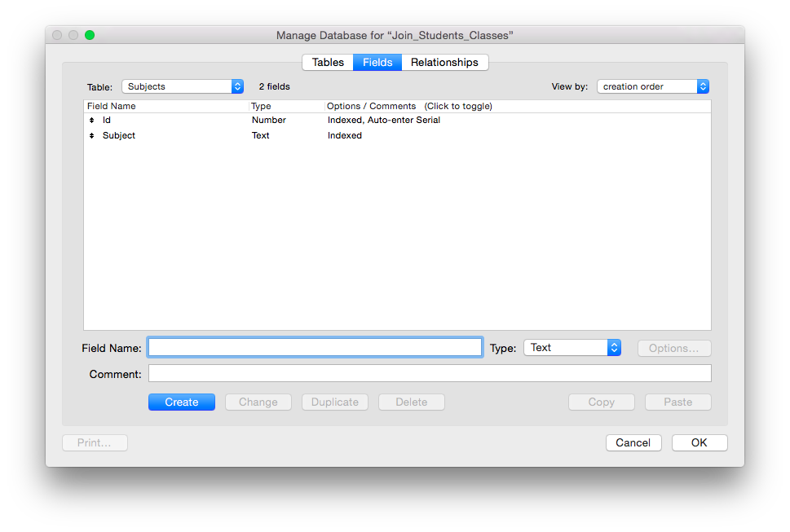Switch to the Relationships tab

coord(444,63)
